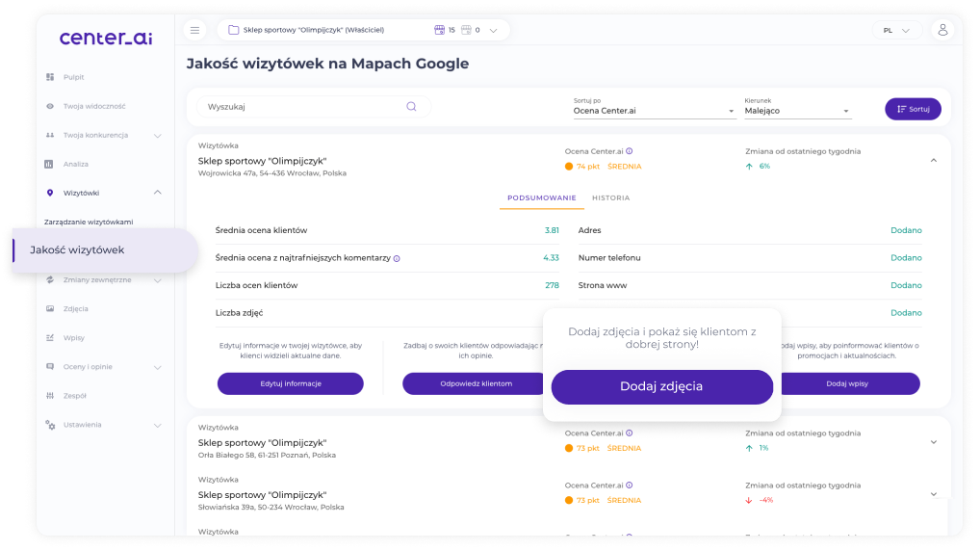Open the PL language selector

[x=896, y=30]
